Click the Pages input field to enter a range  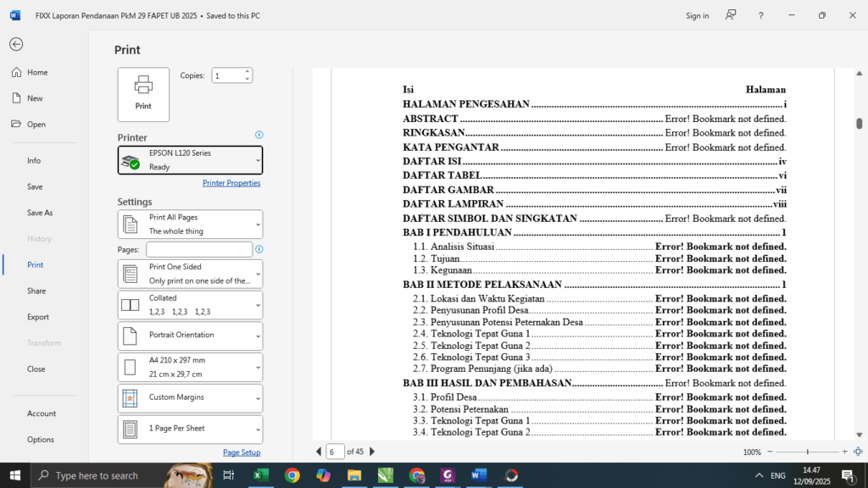[199, 249]
